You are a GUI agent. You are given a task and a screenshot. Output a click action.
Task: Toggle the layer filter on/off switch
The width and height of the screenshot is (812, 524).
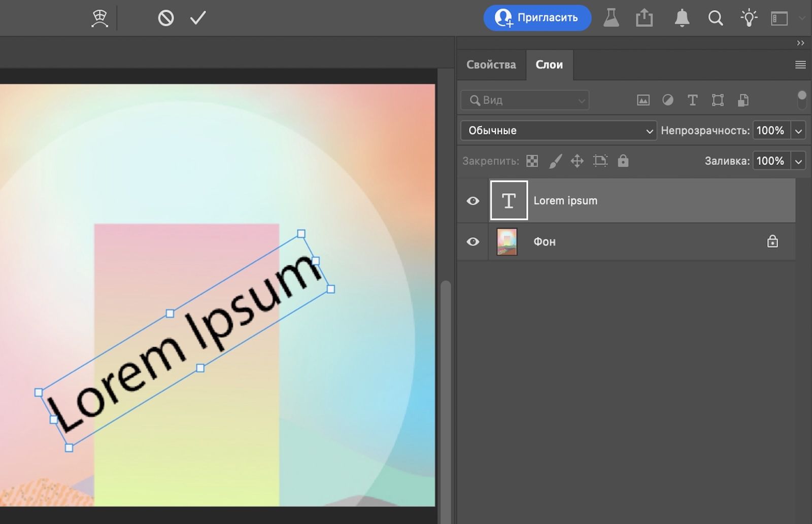tap(801, 100)
